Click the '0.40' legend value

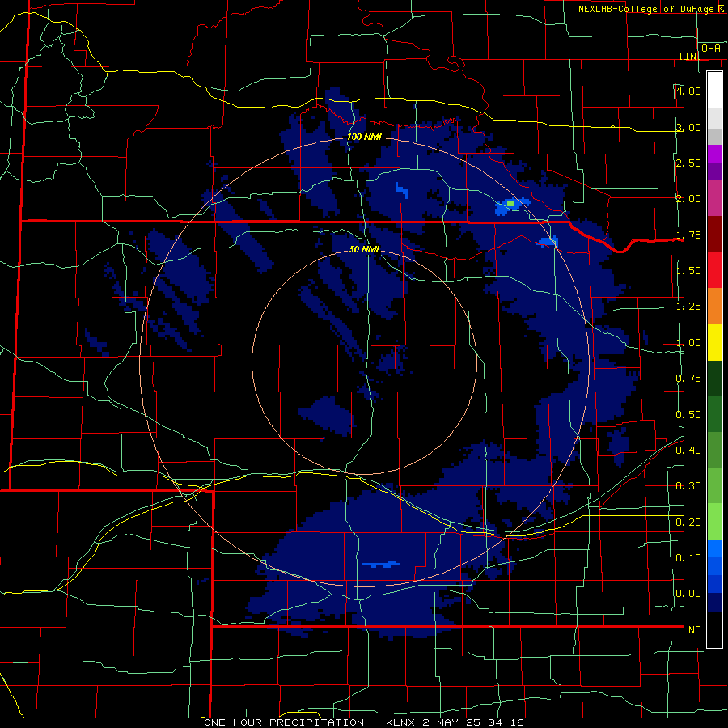688,451
